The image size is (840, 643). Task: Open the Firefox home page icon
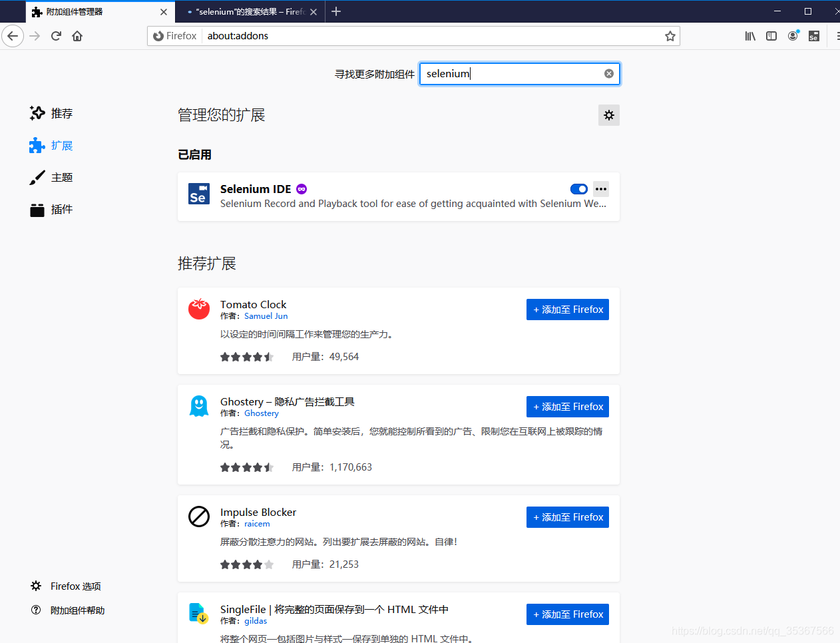(x=77, y=36)
